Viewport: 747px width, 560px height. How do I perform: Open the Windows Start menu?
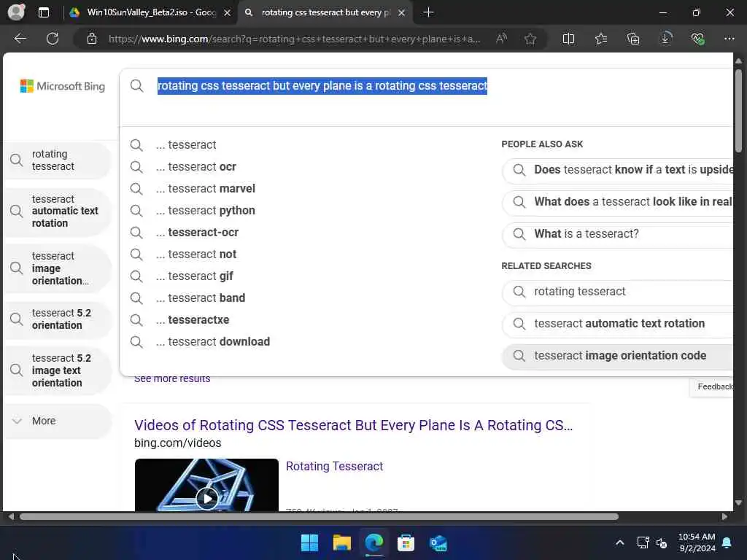click(x=309, y=542)
